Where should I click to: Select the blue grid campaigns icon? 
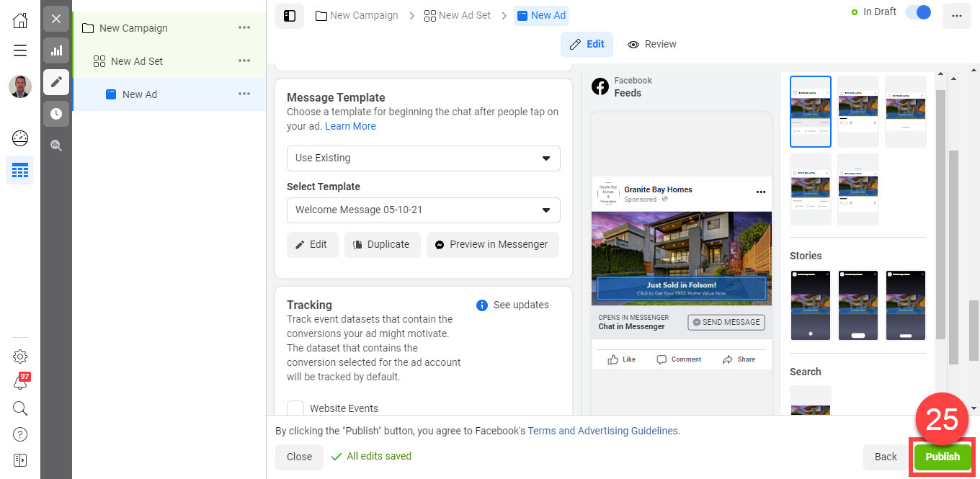coord(19,170)
